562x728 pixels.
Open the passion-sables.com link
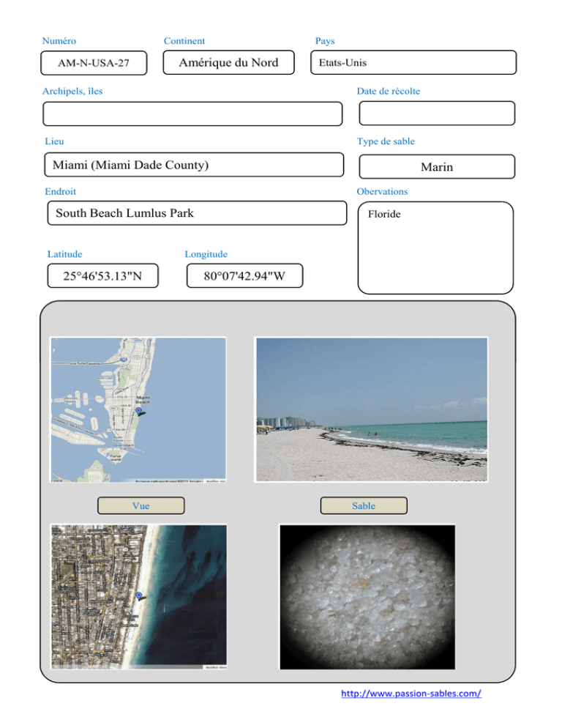click(411, 694)
